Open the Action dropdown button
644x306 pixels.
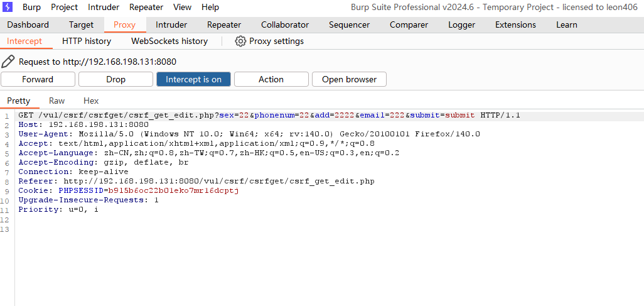(271, 79)
